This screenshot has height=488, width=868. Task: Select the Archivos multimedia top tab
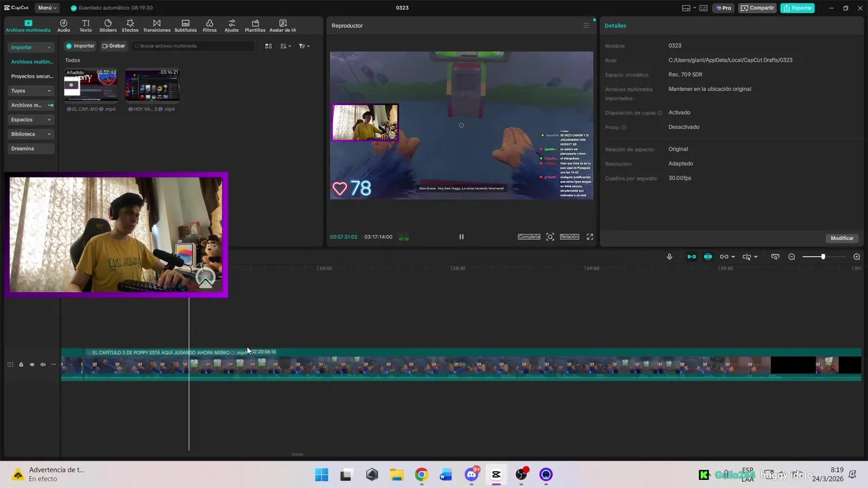tap(28, 26)
